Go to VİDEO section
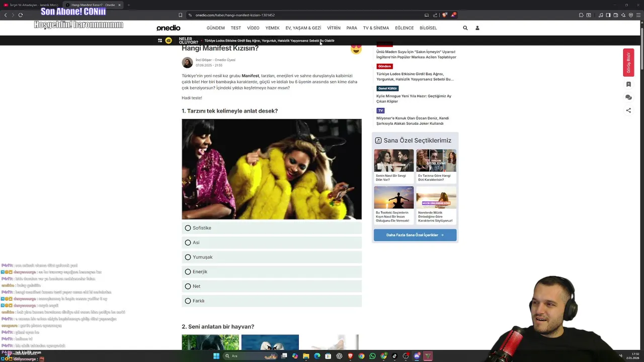The image size is (644, 362). (253, 28)
